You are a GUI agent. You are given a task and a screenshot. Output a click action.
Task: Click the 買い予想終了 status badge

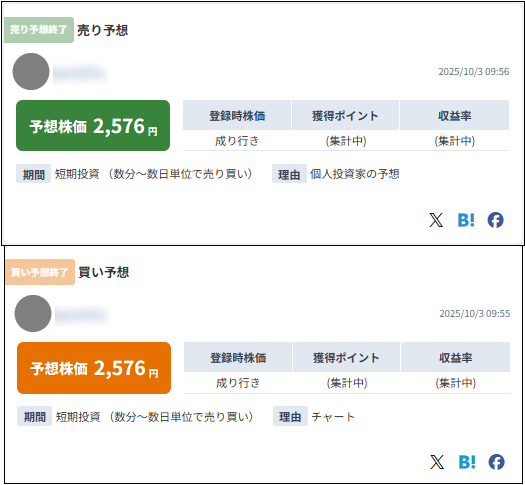pyautogui.click(x=40, y=272)
